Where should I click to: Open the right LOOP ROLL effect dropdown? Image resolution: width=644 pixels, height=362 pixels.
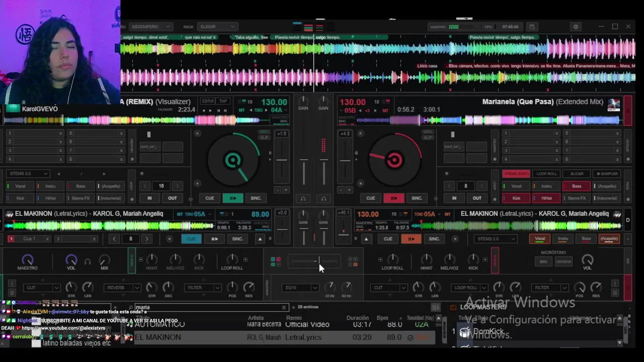(x=469, y=288)
